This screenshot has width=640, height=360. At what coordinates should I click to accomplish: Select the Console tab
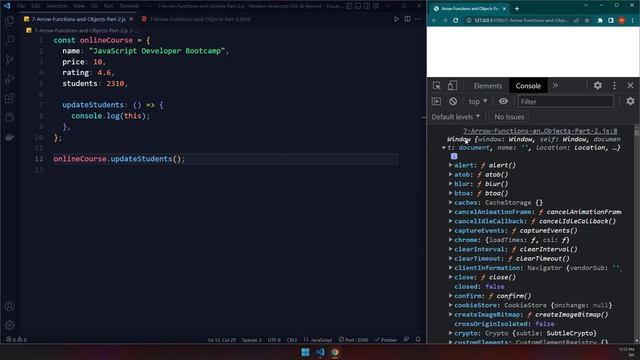click(528, 86)
